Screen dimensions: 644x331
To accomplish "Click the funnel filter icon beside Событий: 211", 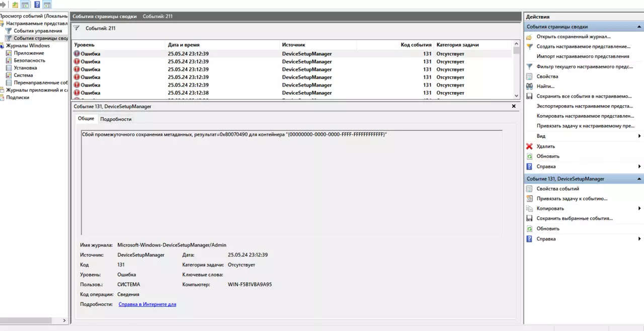I will pos(76,28).
